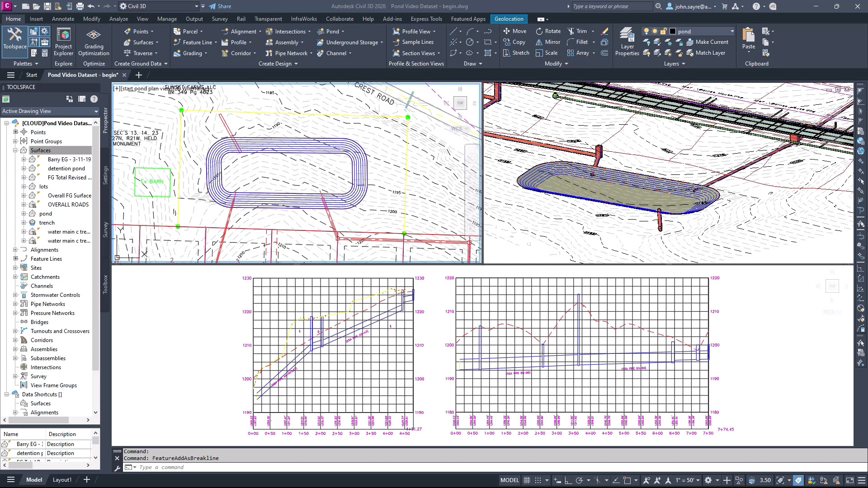This screenshot has width=868, height=488.
Task: Toggle freeze sun icon for pond layer
Action: click(655, 31)
